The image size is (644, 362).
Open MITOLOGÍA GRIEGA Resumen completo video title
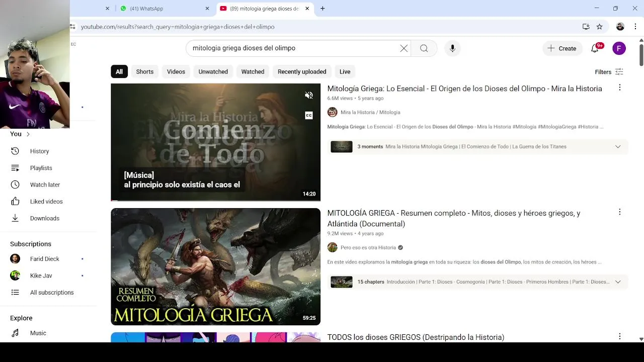(454, 218)
